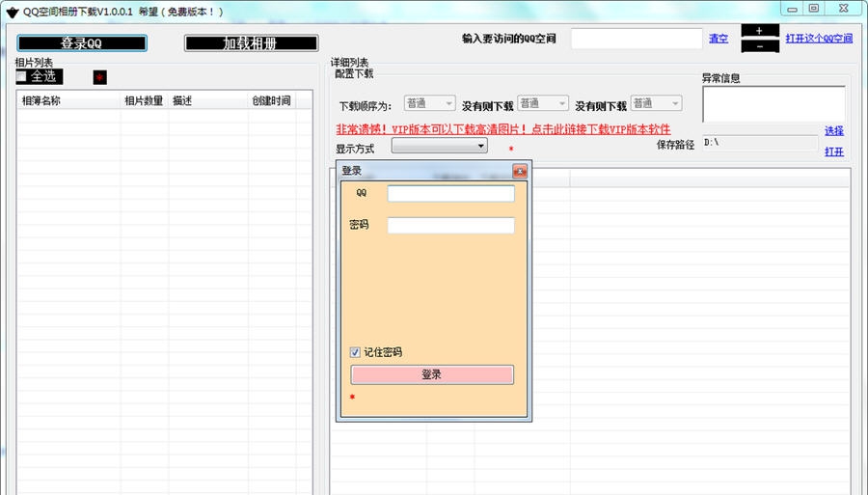Close the 登录 dialog
The width and height of the screenshot is (868, 495).
click(x=520, y=171)
